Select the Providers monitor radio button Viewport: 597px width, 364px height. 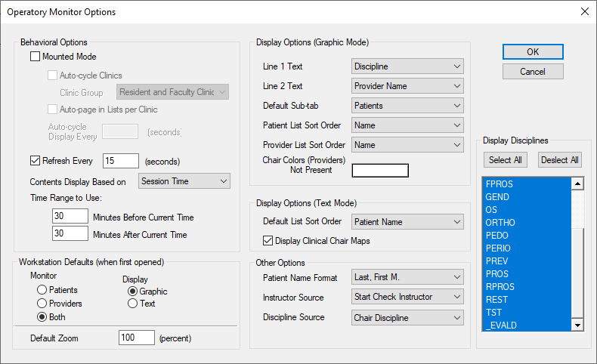42,304
